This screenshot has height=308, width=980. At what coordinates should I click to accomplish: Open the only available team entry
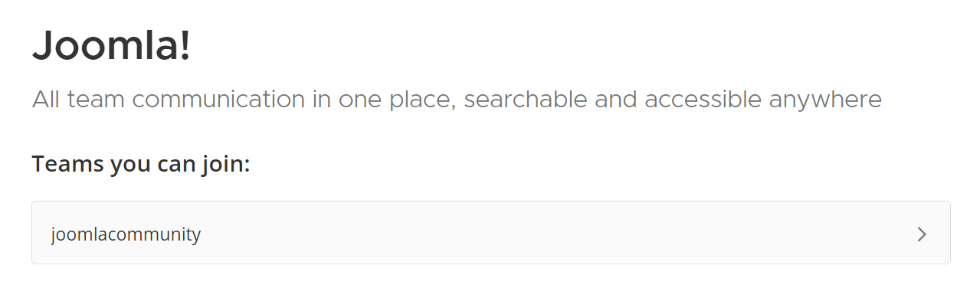490,233
